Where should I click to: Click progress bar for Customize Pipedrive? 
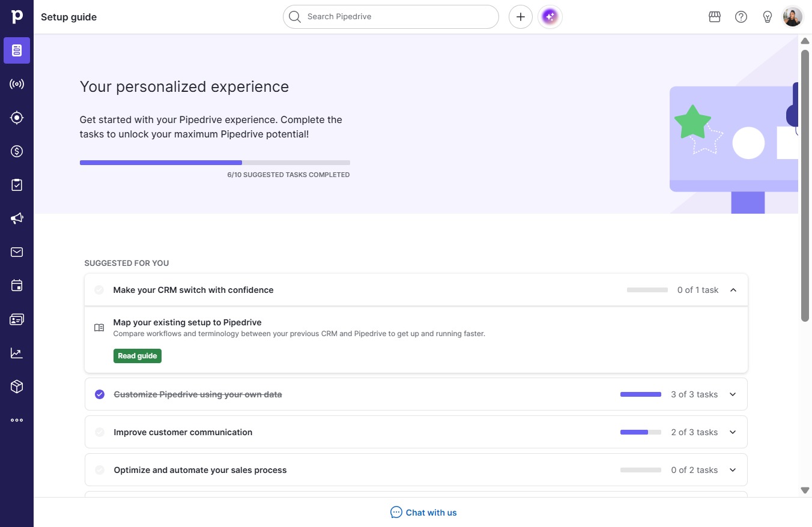pyautogui.click(x=641, y=394)
